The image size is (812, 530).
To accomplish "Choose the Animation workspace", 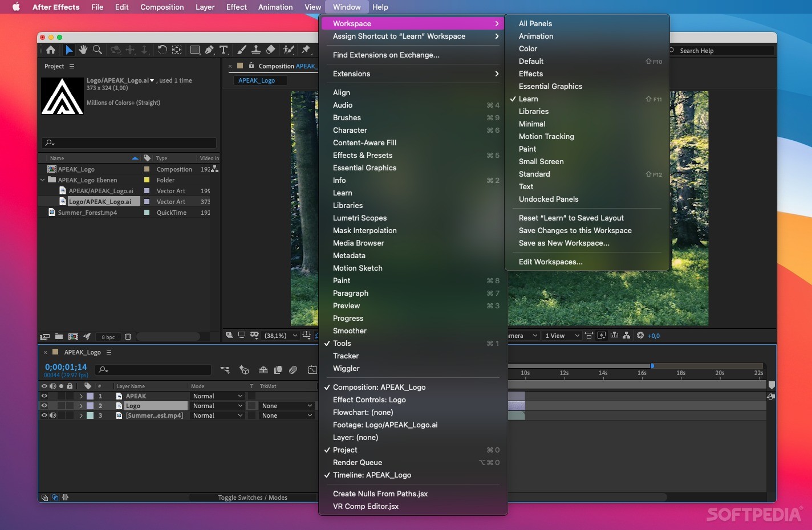I will pyautogui.click(x=536, y=36).
